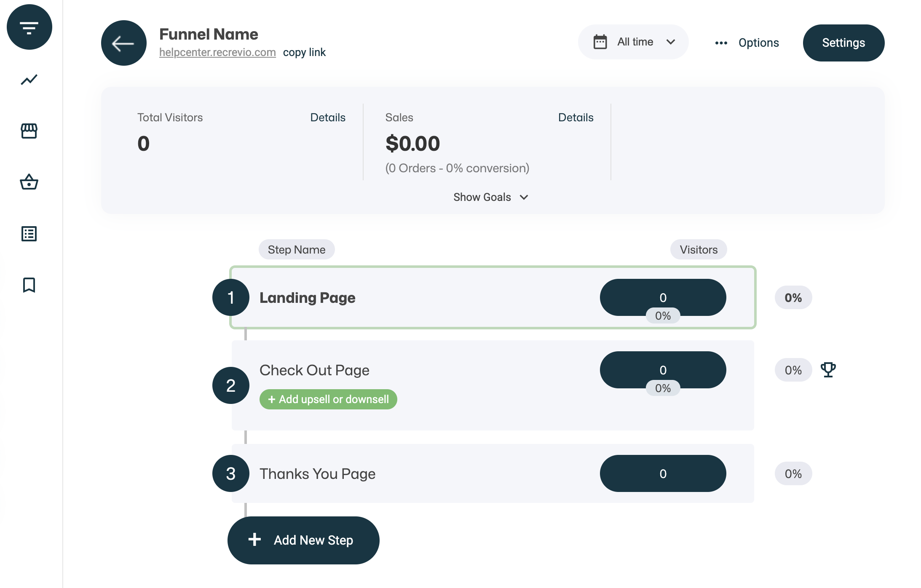Open the three-dot Options menu
The width and height of the screenshot is (921, 588).
tap(747, 43)
